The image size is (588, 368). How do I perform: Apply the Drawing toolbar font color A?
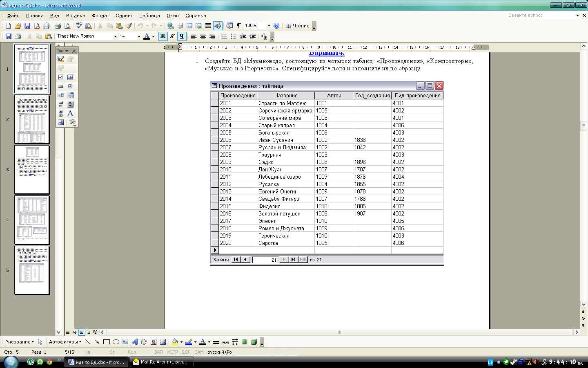(x=202, y=342)
